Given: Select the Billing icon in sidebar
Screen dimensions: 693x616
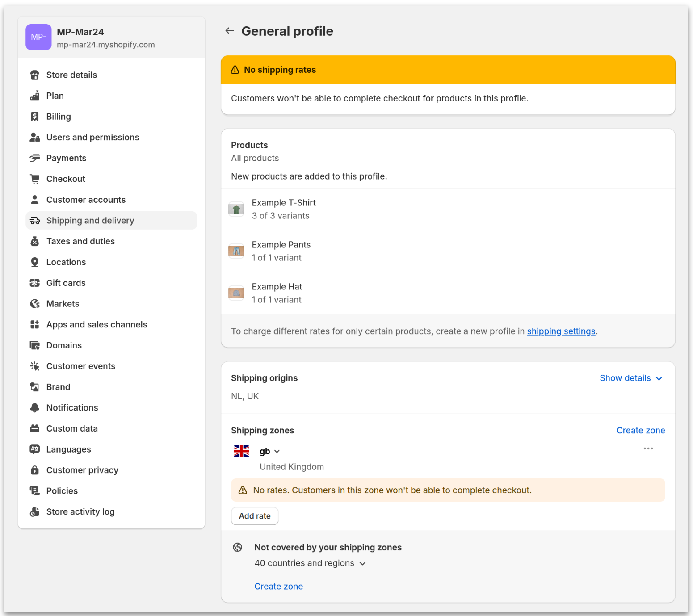Looking at the screenshot, I should 35,116.
